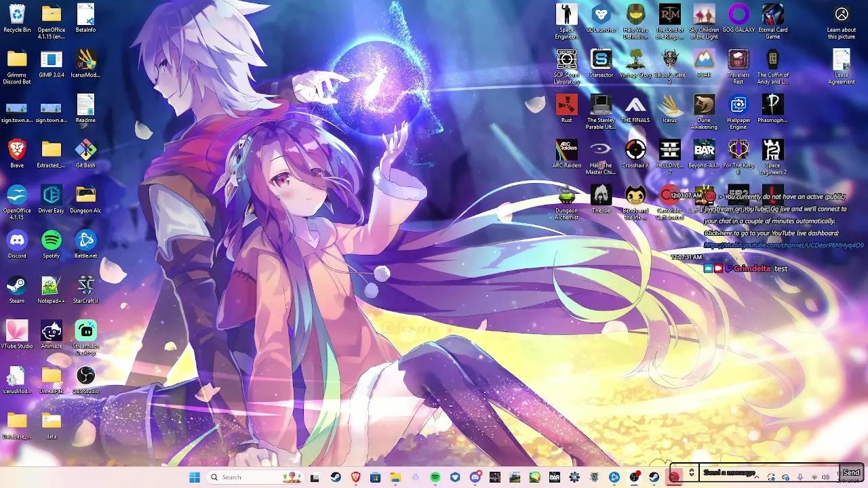Open the data folder on the desktop
This screenshot has width=868, height=488.
click(51, 426)
